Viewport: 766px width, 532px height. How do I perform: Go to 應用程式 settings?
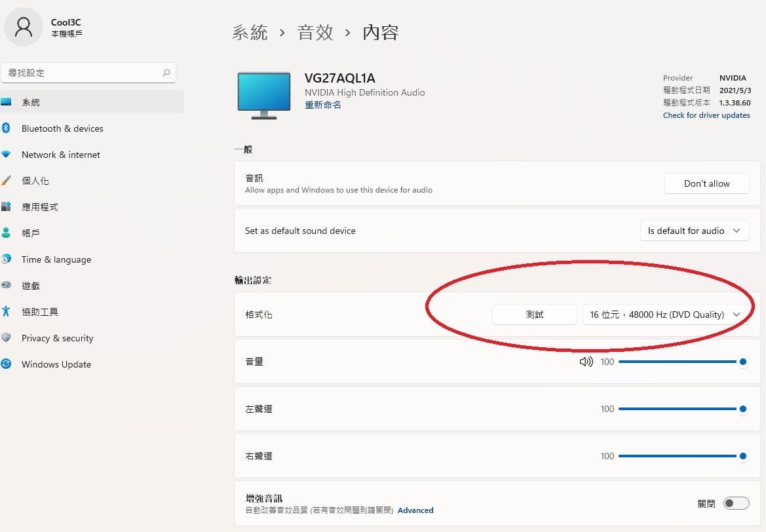(x=92, y=206)
